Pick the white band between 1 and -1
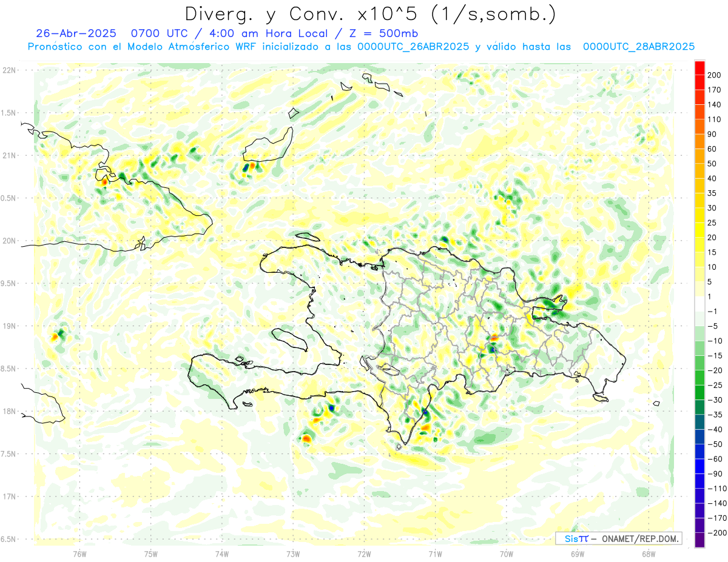 click(699, 304)
